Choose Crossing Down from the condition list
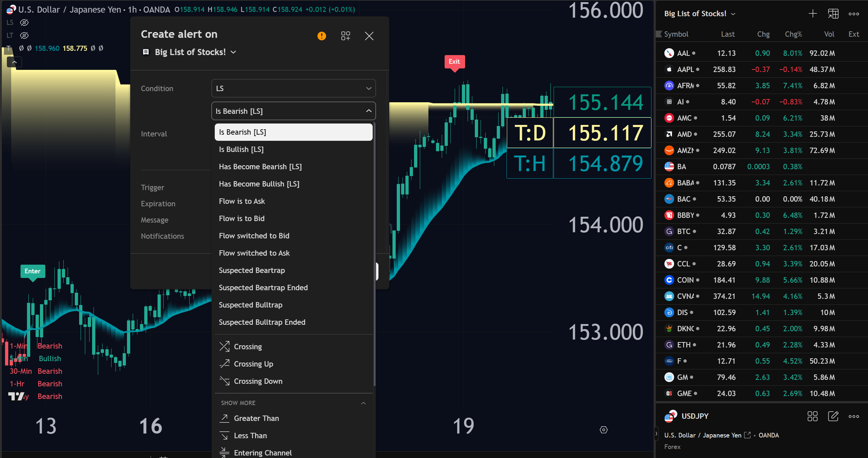The image size is (868, 458). (258, 381)
